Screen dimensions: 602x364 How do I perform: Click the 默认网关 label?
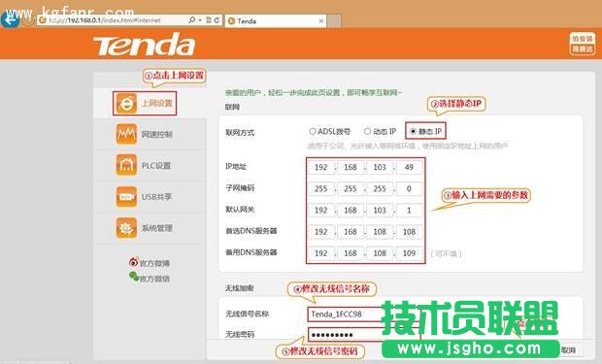click(x=240, y=210)
